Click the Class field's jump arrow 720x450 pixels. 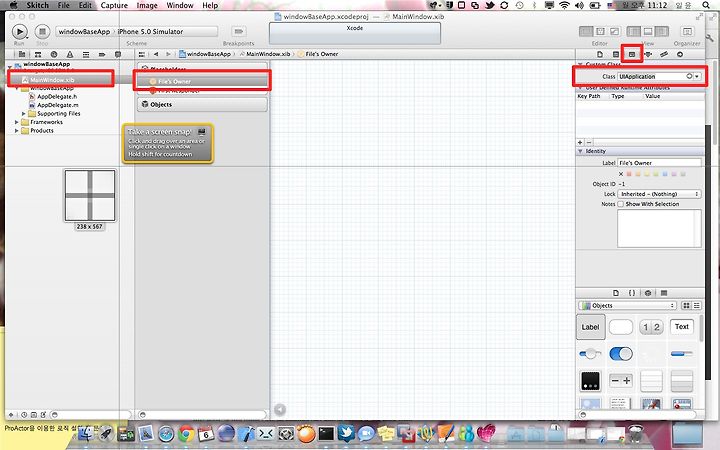tap(689, 76)
